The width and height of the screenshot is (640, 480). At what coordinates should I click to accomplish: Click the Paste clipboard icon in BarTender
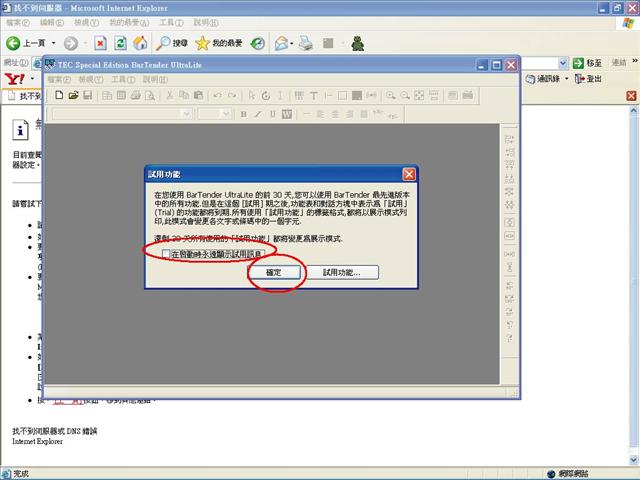[x=198, y=95]
